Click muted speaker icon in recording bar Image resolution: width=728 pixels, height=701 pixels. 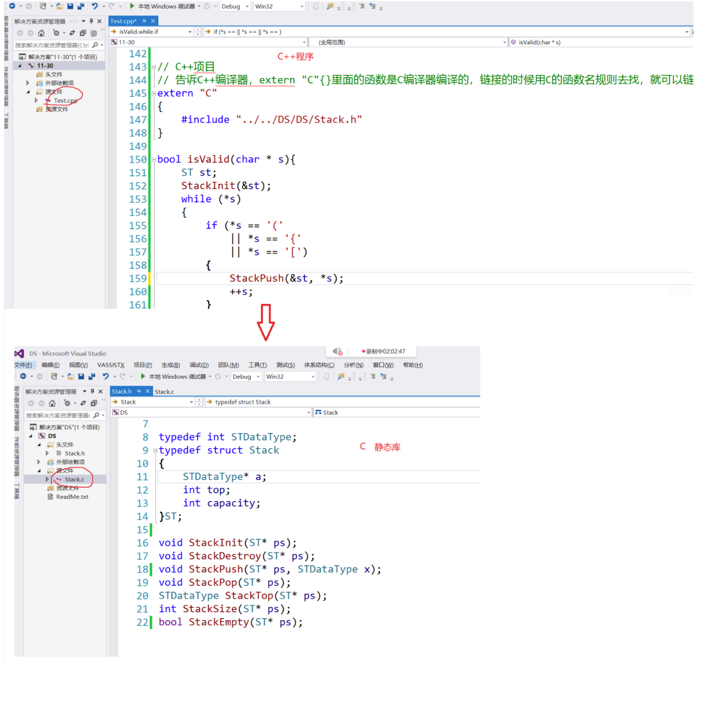pyautogui.click(x=338, y=351)
